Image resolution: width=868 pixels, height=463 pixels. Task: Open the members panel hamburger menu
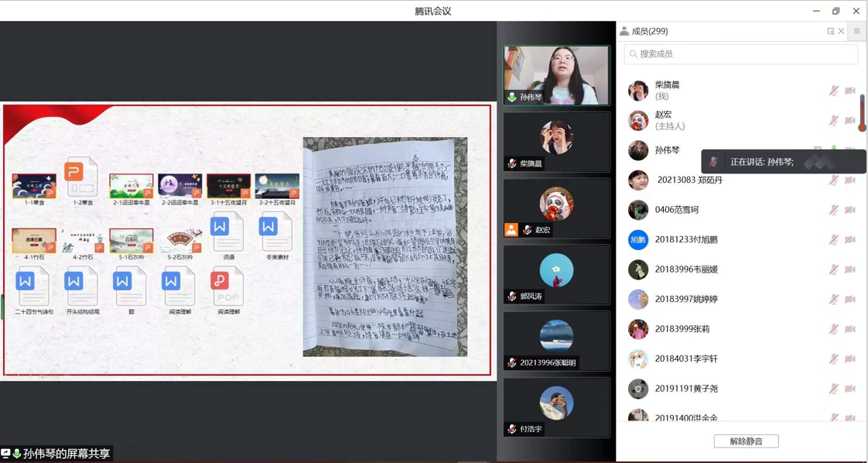click(856, 32)
